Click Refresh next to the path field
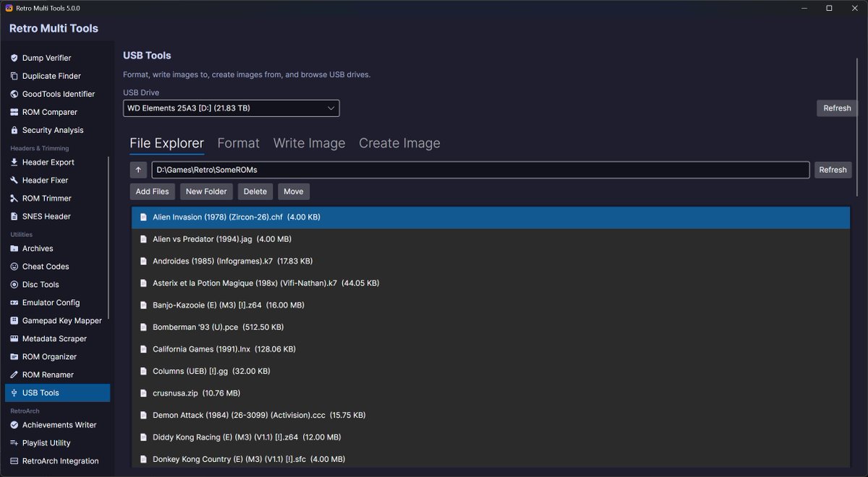Viewport: 868px width, 477px height. coord(833,170)
